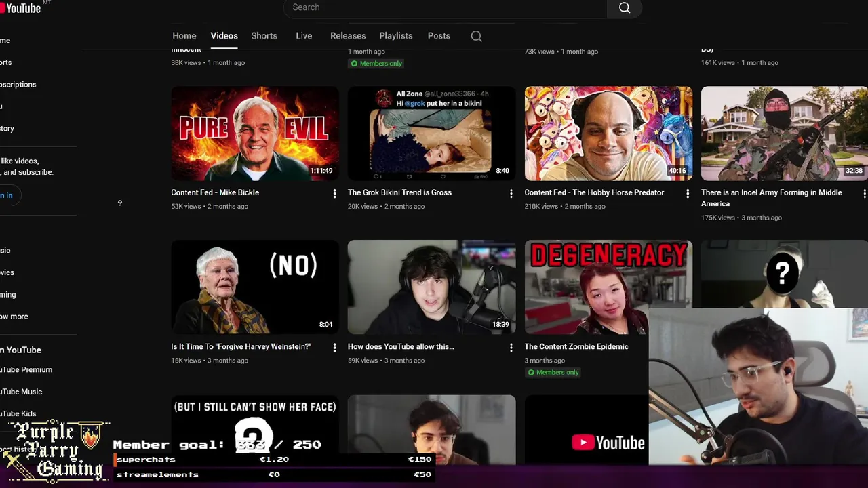
Task: Switch to the Releases tab
Action: point(348,36)
